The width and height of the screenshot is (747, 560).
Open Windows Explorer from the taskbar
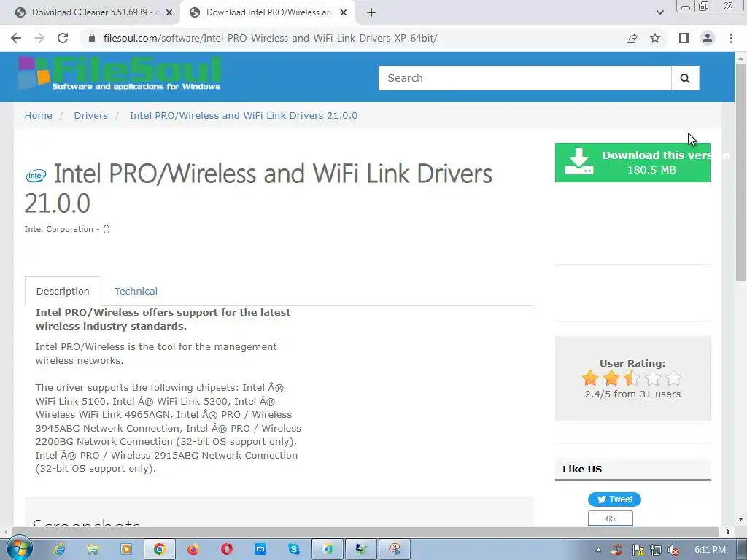(x=93, y=549)
